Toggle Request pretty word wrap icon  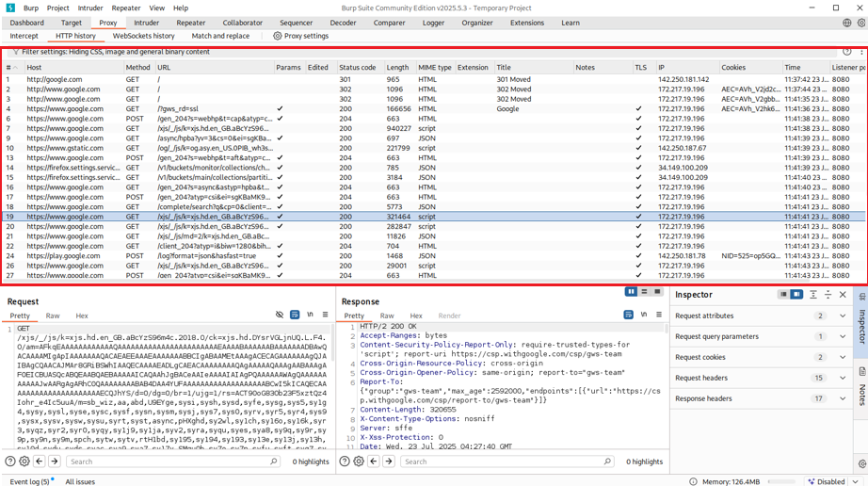(295, 315)
